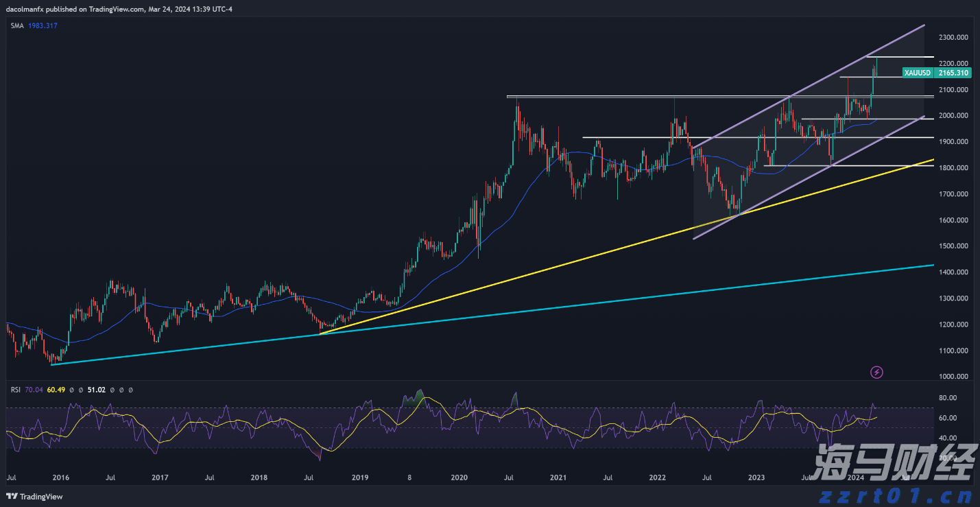Click the purple RSI value 70.04

point(33,390)
